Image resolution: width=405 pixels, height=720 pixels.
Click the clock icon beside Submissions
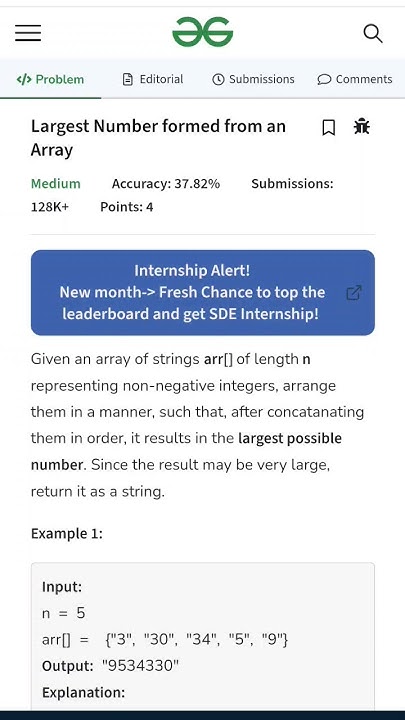(x=218, y=79)
